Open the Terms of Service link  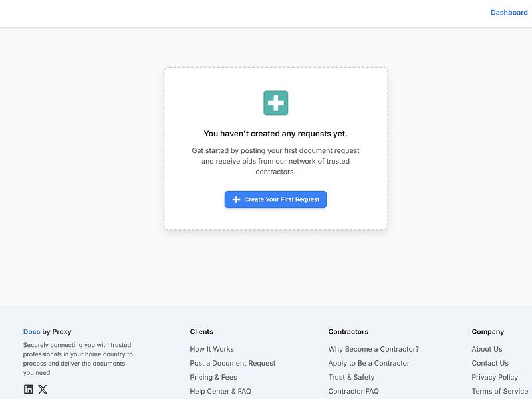[x=500, y=391]
